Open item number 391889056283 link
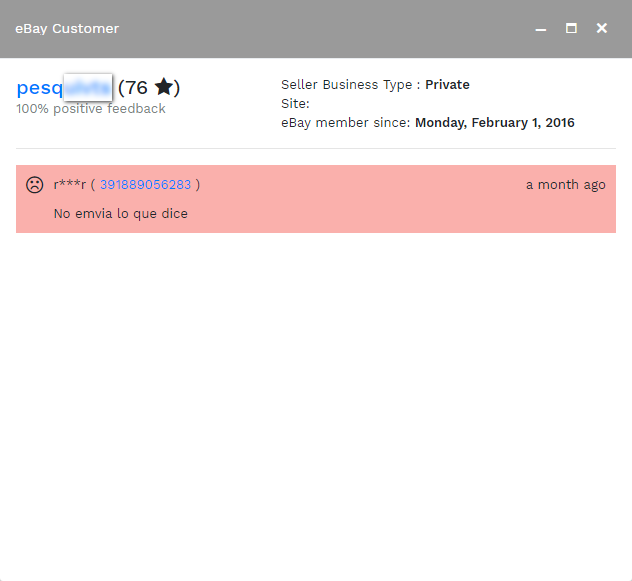Viewport: 632px width, 581px height. tap(145, 185)
